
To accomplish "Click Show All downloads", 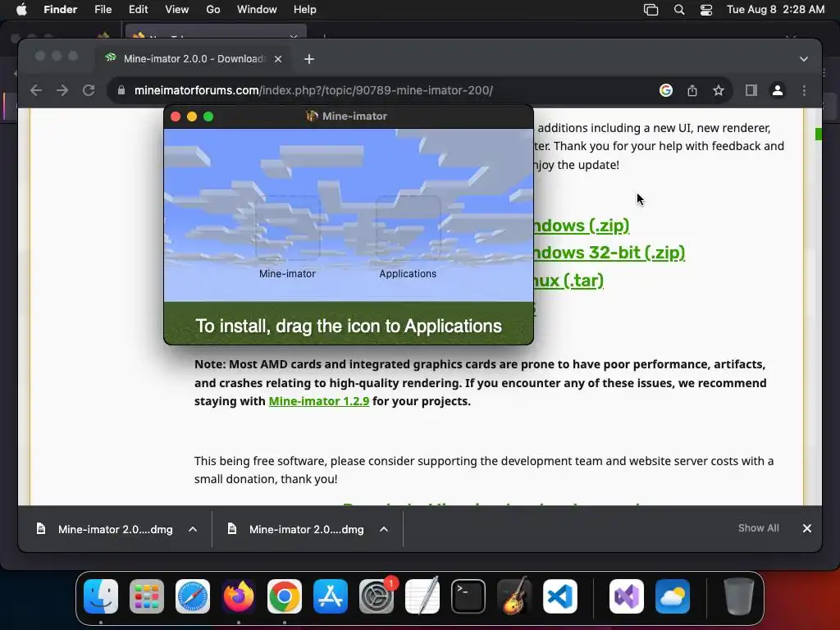I will coord(759,528).
